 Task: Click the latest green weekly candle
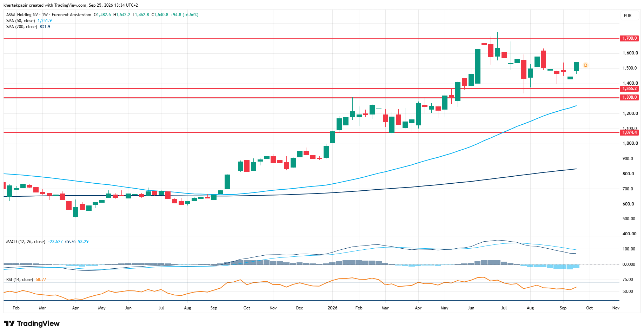[x=576, y=67]
